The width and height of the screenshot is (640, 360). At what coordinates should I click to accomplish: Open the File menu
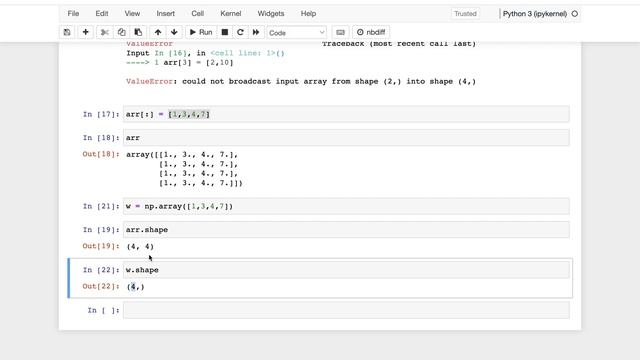[x=73, y=13]
